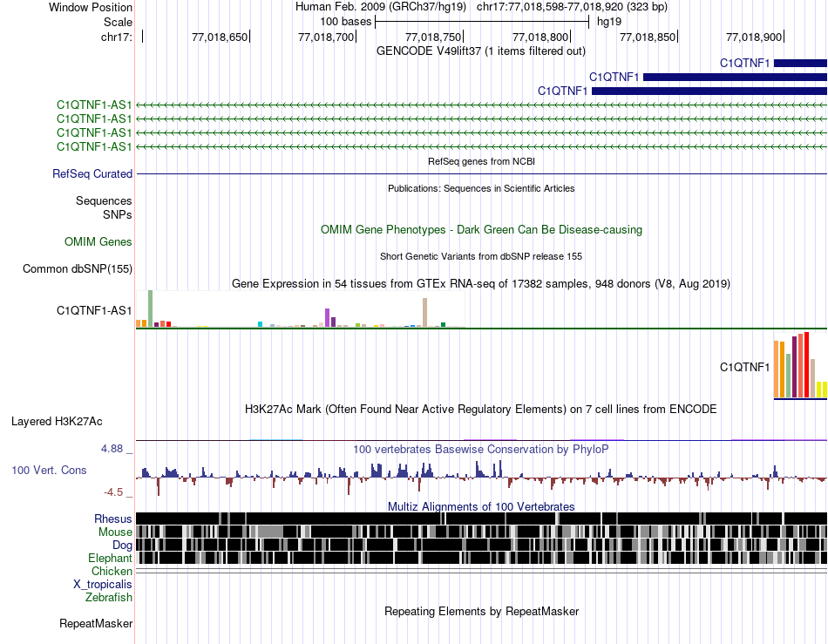Open Short Genetic Variants dbSNP title
This screenshot has height=644, width=828.
(481, 256)
